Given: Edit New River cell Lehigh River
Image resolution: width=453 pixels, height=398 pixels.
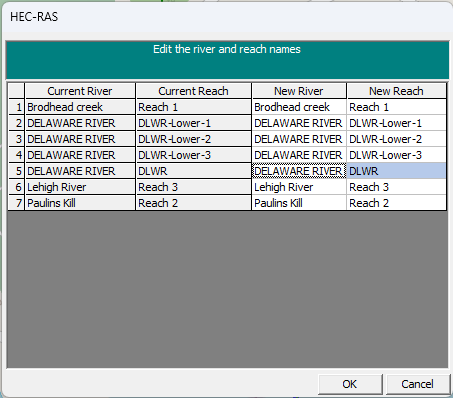Looking at the screenshot, I should tap(299, 187).
